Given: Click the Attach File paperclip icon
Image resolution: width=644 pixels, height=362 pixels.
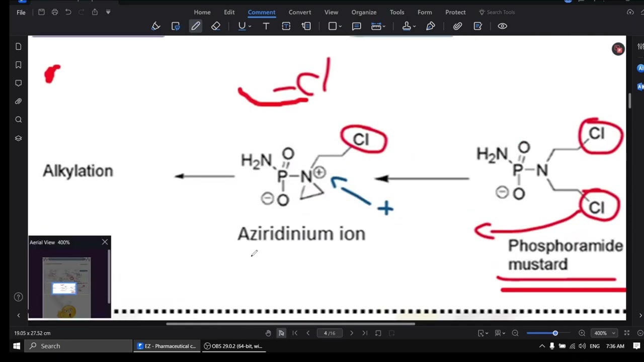Looking at the screenshot, I should pos(457,26).
